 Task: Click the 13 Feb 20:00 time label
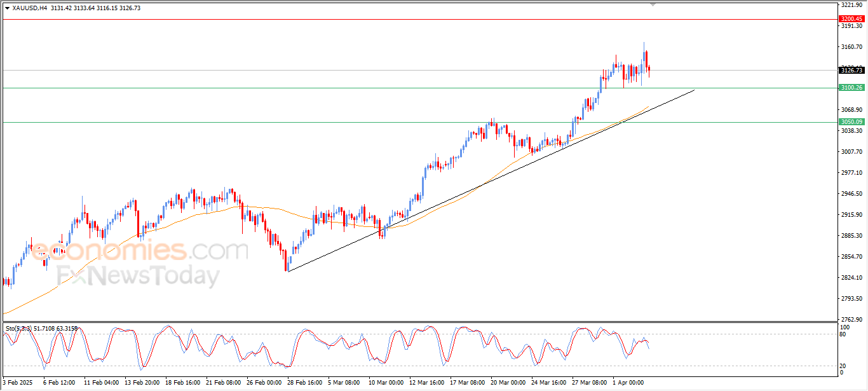coord(142,383)
